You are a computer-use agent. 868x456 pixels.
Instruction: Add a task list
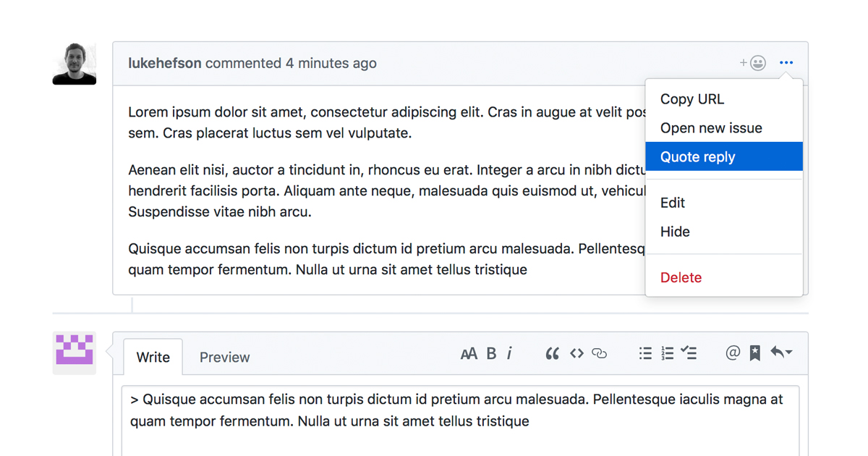(x=689, y=353)
